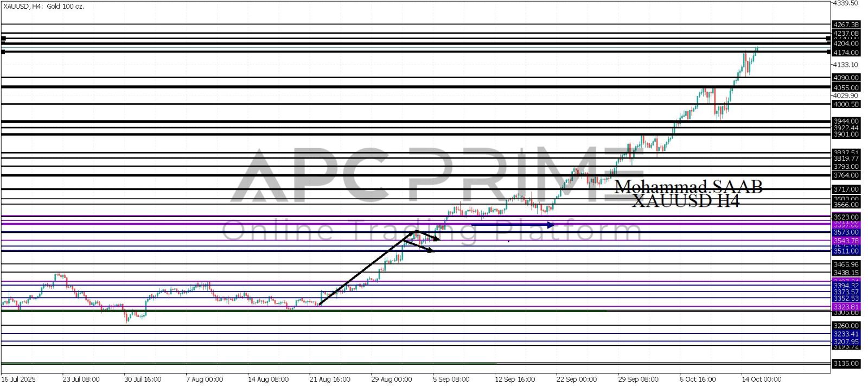Image resolution: width=868 pixels, height=386 pixels.
Task: Click the 4267.38 price level label
Action: [x=846, y=24]
